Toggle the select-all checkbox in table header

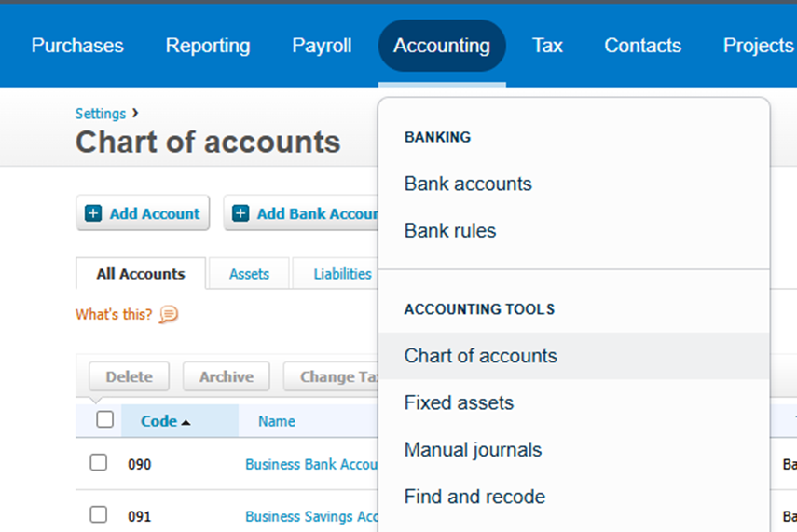coord(105,420)
